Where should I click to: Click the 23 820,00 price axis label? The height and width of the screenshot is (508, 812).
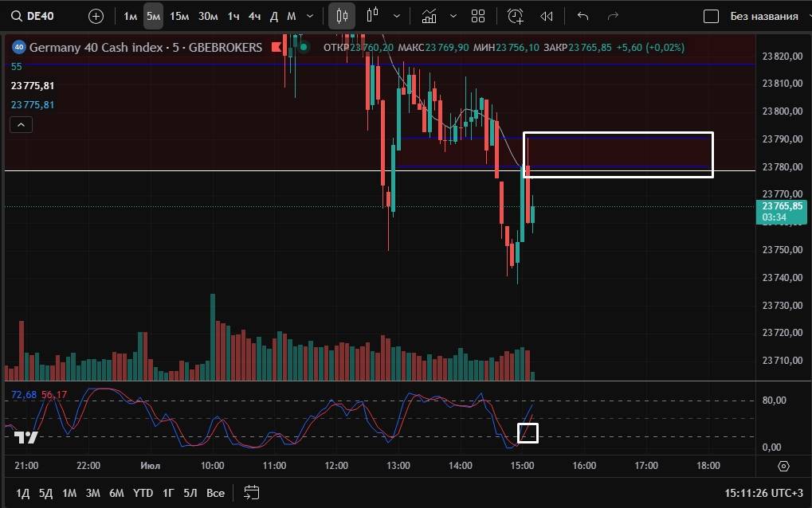[x=783, y=57]
